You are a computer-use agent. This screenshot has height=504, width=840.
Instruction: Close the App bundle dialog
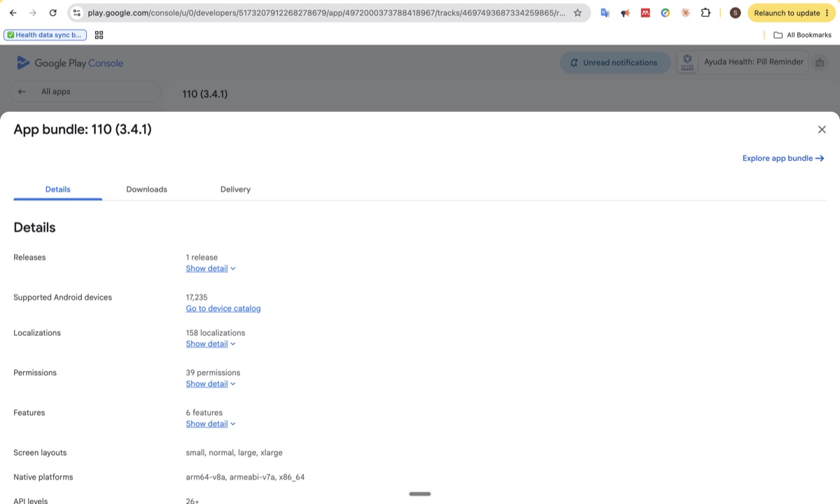822,129
